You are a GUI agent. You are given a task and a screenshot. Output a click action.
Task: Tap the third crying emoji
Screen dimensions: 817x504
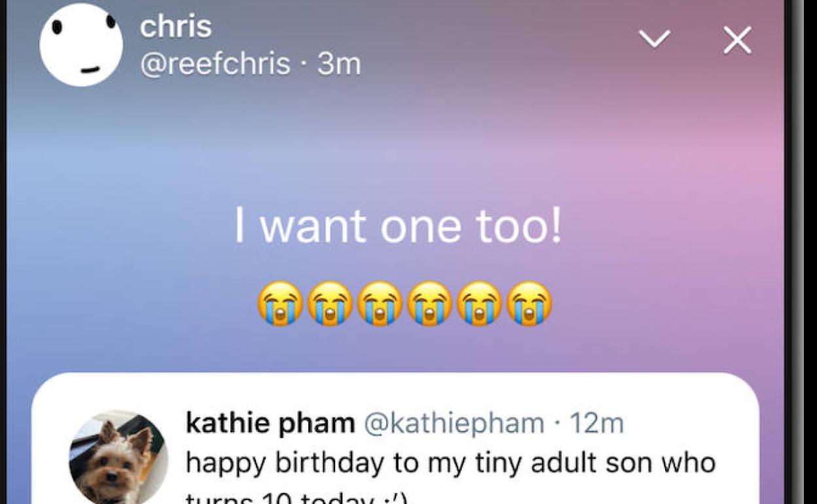click(x=380, y=304)
